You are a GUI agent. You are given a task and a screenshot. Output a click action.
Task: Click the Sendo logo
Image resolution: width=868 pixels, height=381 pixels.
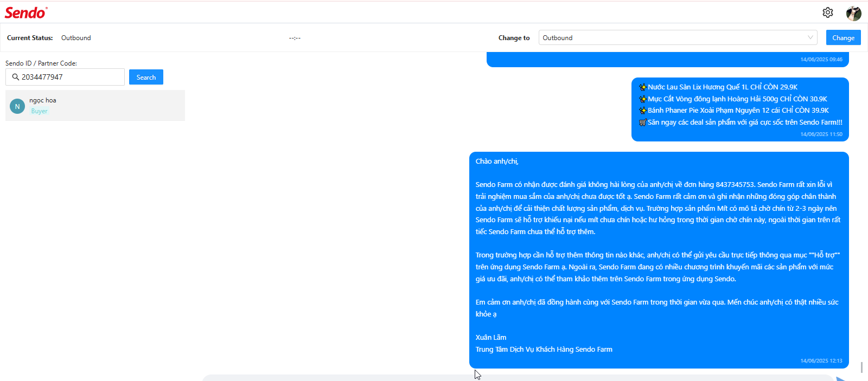[26, 12]
